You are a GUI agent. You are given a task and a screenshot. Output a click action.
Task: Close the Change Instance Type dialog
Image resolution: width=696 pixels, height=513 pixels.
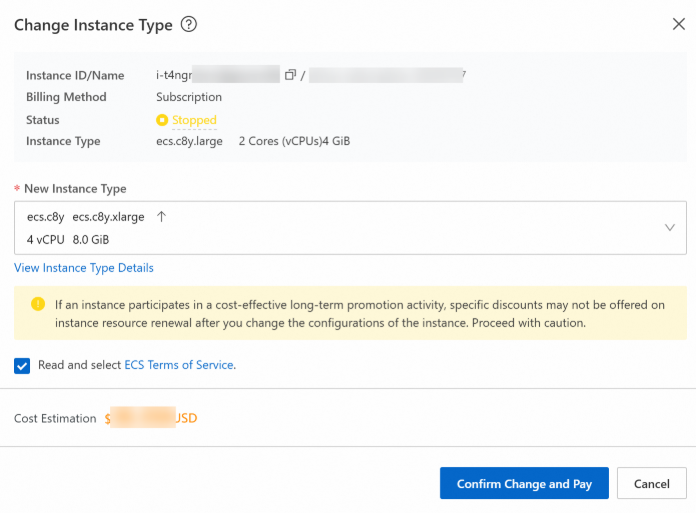tap(679, 25)
